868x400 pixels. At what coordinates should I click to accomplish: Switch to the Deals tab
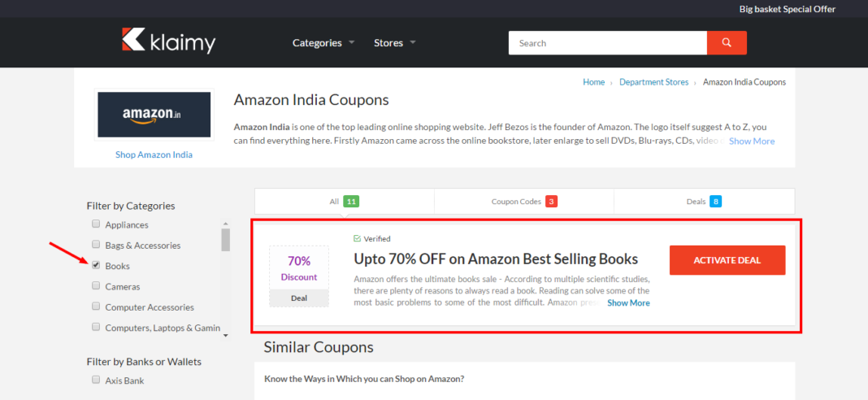pyautogui.click(x=703, y=202)
